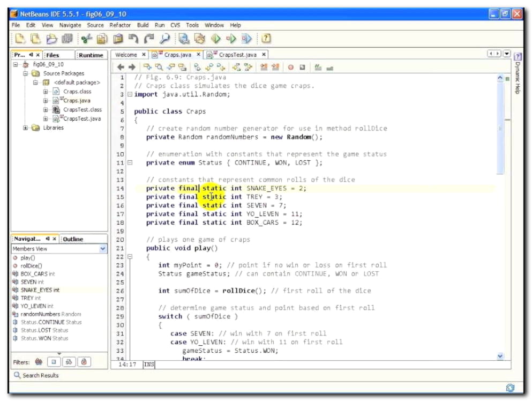Click the Undo arrow icon

click(133, 39)
